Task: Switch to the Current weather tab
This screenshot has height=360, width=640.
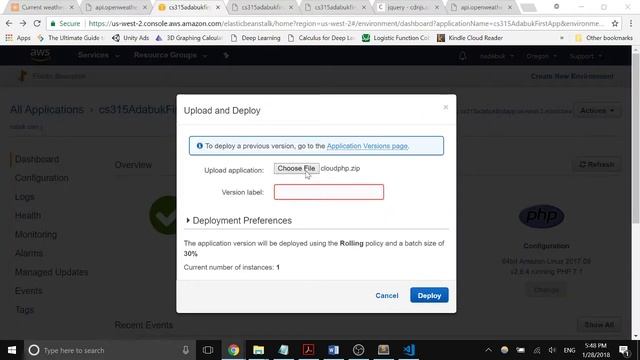Action: pos(42,7)
